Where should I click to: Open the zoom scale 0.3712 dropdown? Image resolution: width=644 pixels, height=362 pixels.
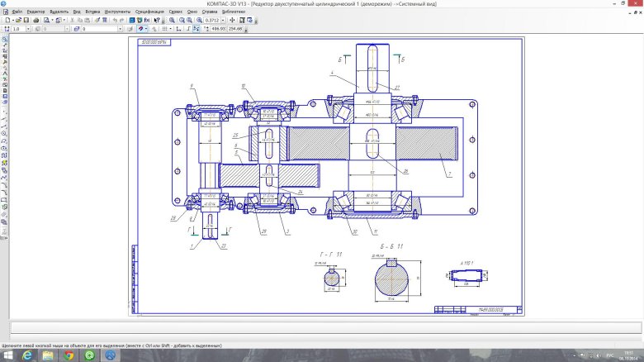222,20
